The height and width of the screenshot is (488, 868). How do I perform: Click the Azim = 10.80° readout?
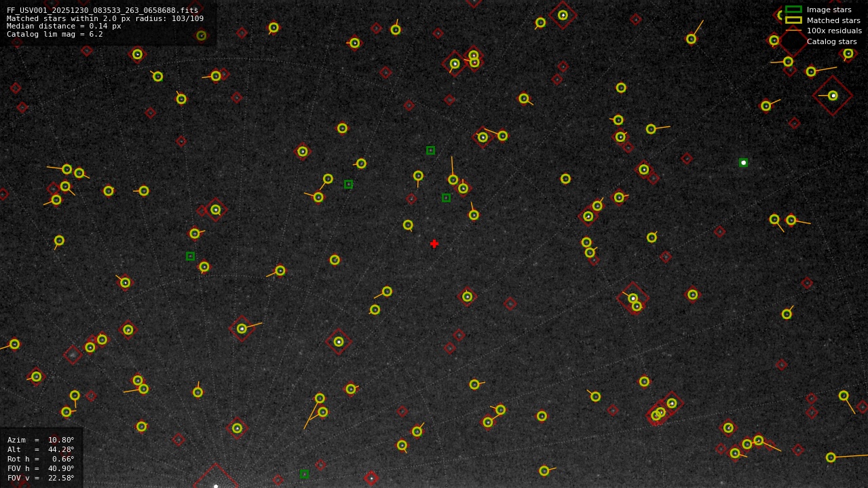coord(41,440)
